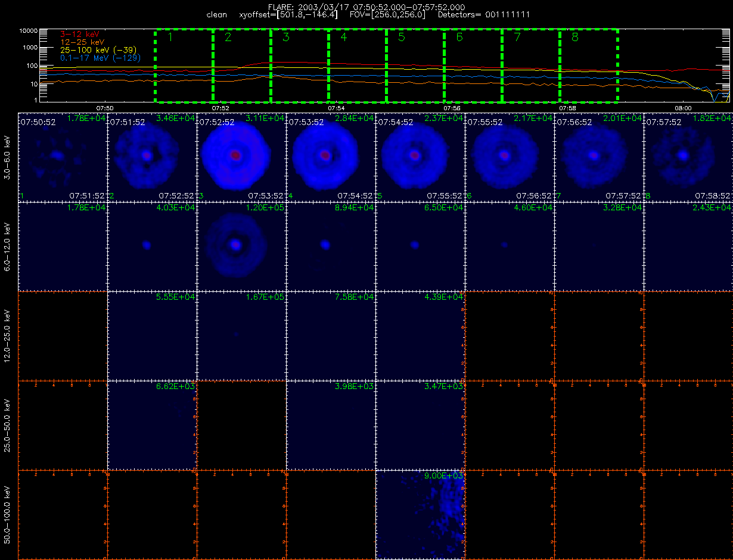Viewport: 733px width, 560px height.
Task: Select the 6.0-12.0 keV image with peak 3.28E+04
Action: 599,246
